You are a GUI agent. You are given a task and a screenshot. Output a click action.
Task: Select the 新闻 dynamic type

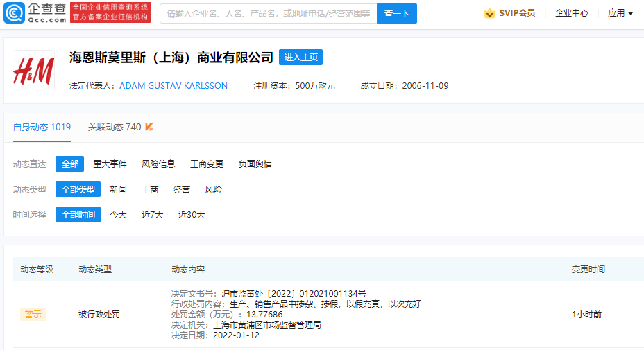(118, 190)
